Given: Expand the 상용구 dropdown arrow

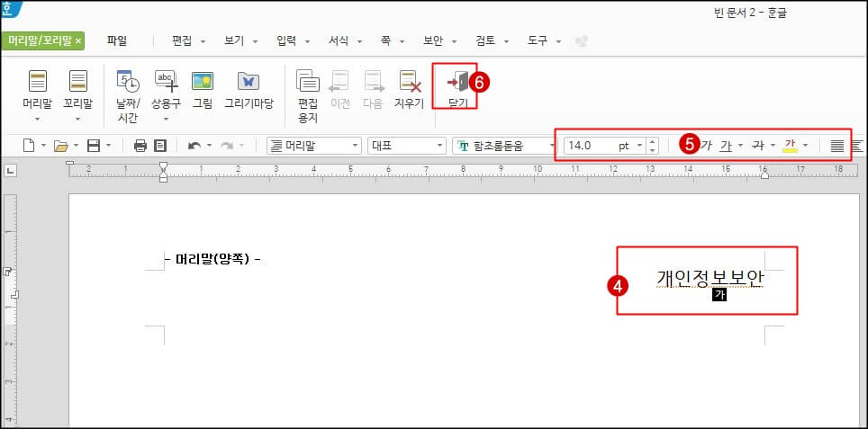Looking at the screenshot, I should coord(166,119).
